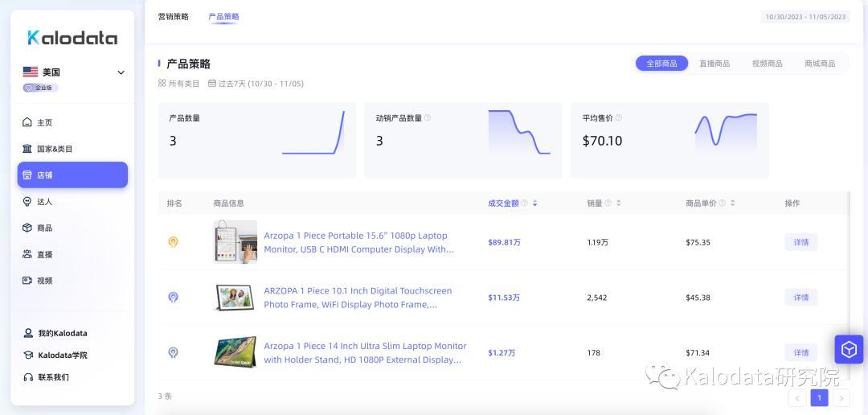Click the 产品数量 trend chart

pos(313,133)
